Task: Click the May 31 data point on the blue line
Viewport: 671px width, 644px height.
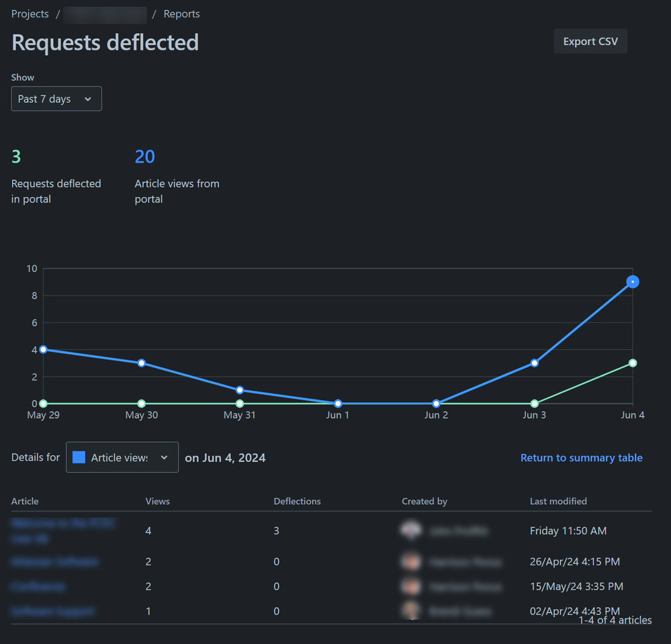Action: click(239, 389)
